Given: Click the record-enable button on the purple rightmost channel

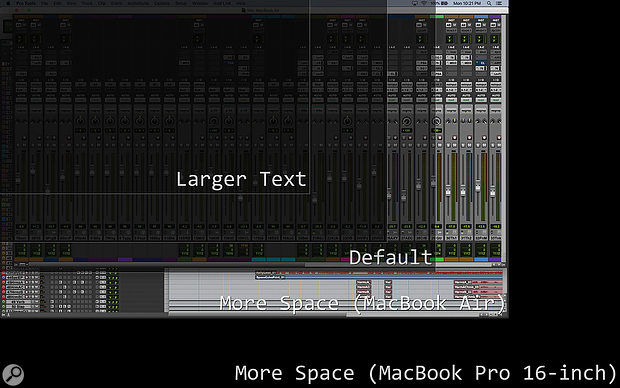Looking at the screenshot, I should [x=499, y=138].
